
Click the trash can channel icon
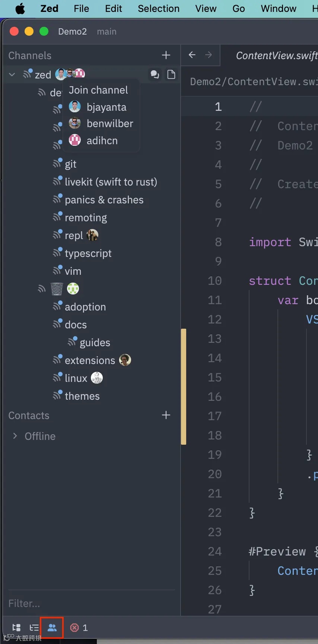(x=57, y=289)
